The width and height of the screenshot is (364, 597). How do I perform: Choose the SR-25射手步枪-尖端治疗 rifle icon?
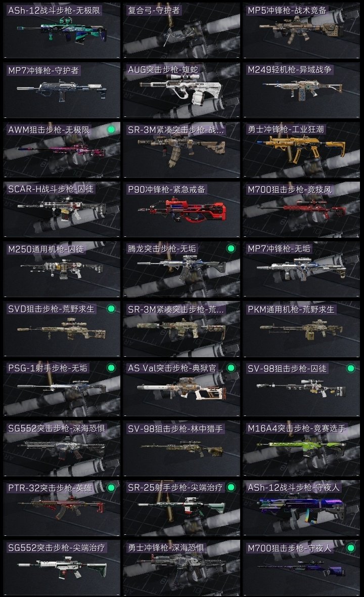(182, 508)
